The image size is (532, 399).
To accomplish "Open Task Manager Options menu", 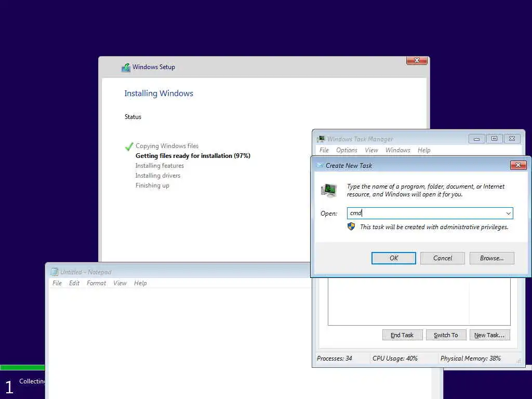I will [347, 150].
